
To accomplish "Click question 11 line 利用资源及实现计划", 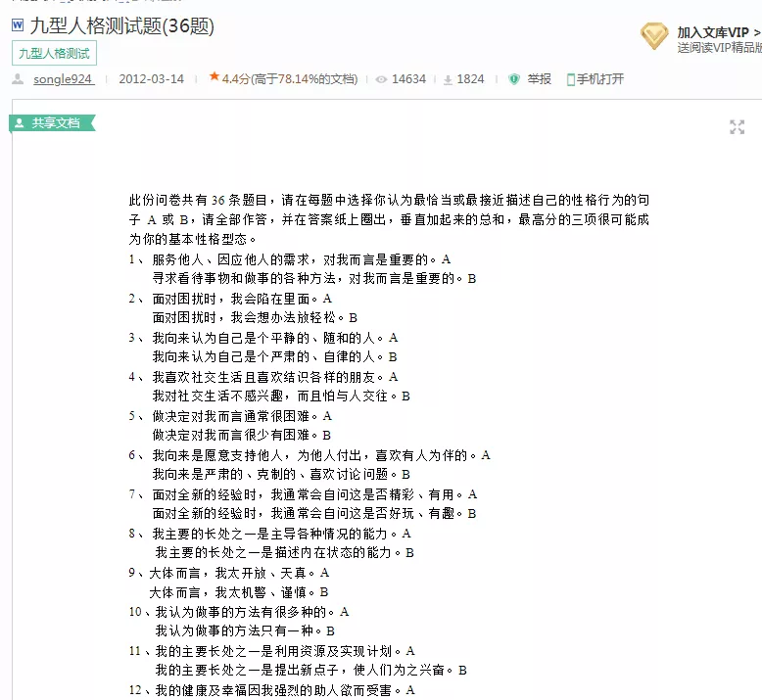I will (x=285, y=651).
